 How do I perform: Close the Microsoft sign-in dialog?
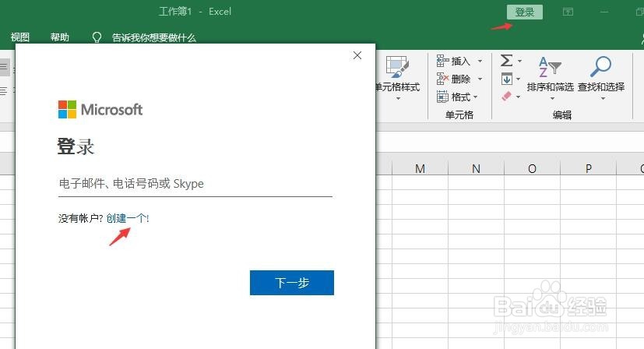[x=357, y=55]
